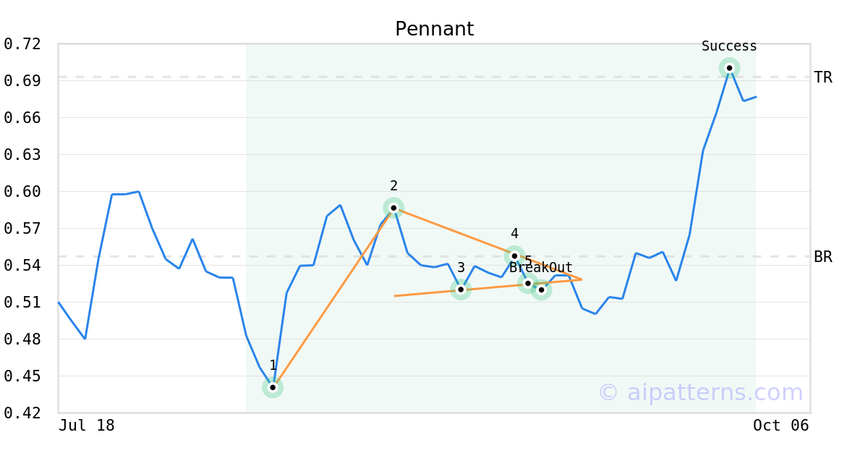Click the 0.72 y-axis label
The width and height of the screenshot is (868, 456).
tap(22, 44)
